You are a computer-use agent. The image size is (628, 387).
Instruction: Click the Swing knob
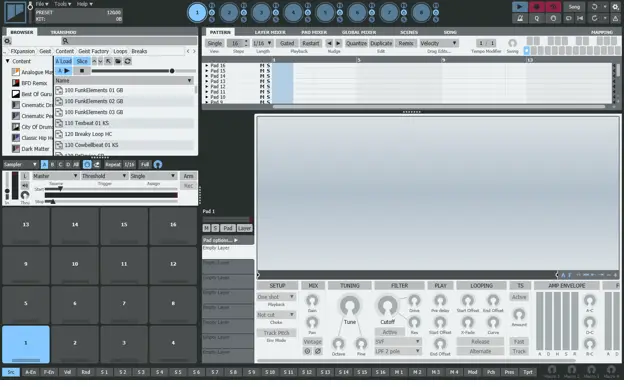pyautogui.click(x=512, y=43)
